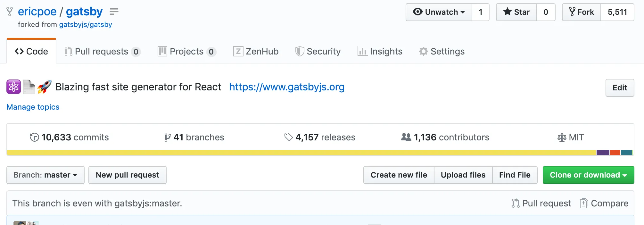Open the gatsbyjs.org website link
This screenshot has width=644, height=225.
click(287, 87)
